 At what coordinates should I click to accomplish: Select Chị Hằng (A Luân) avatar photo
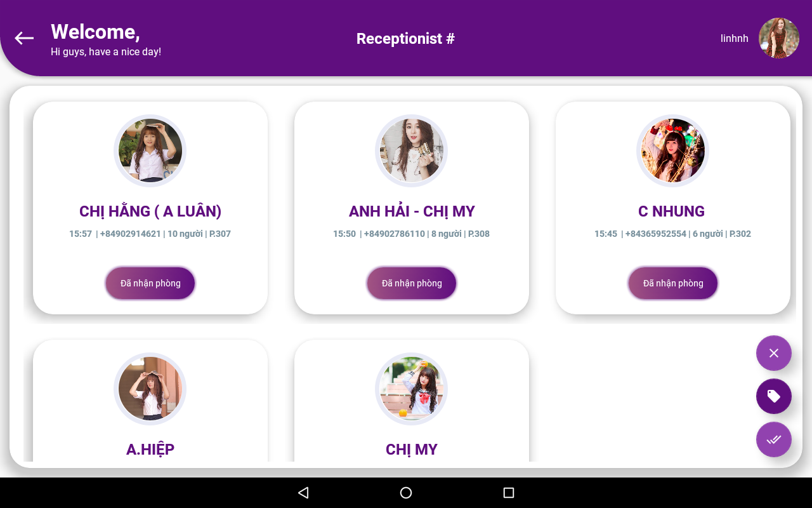click(x=150, y=150)
